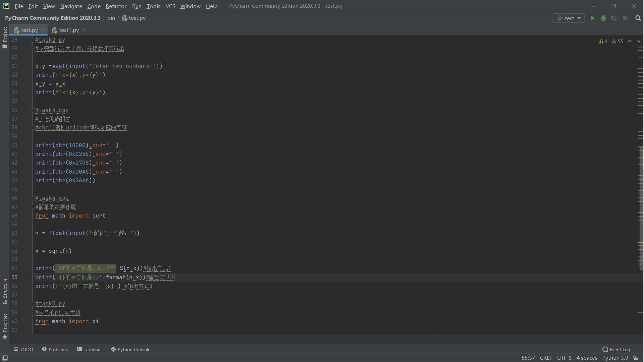Viewport: 644px width, 362px height.
Task: Click the read-only lock icon in the status bar
Action: (636, 358)
